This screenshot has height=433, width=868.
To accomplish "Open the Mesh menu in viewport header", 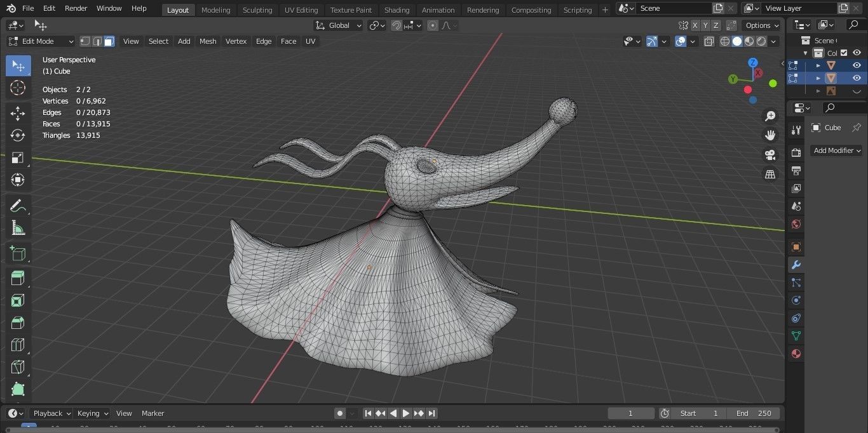I will pos(208,41).
